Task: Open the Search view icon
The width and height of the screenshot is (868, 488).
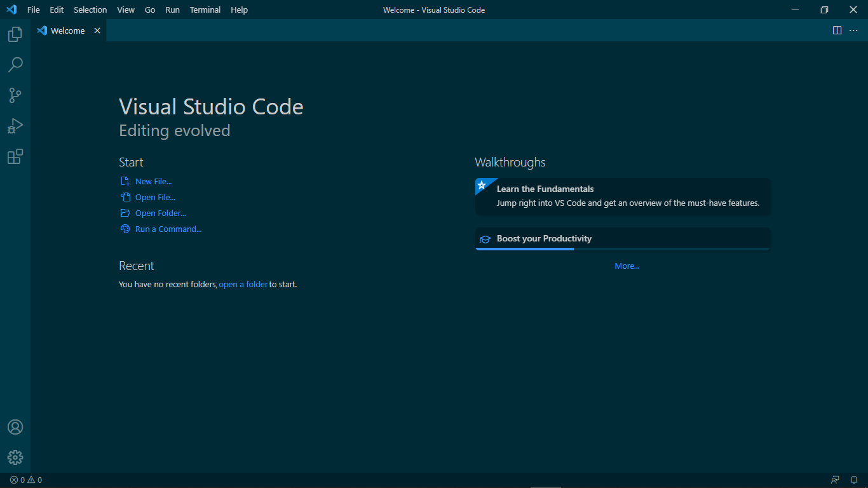Action: point(15,65)
